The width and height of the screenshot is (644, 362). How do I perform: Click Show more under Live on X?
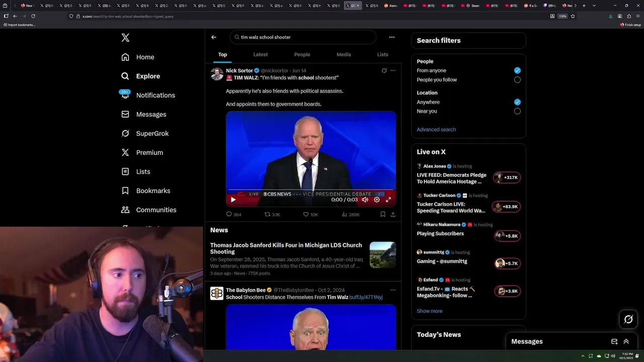coord(430,311)
